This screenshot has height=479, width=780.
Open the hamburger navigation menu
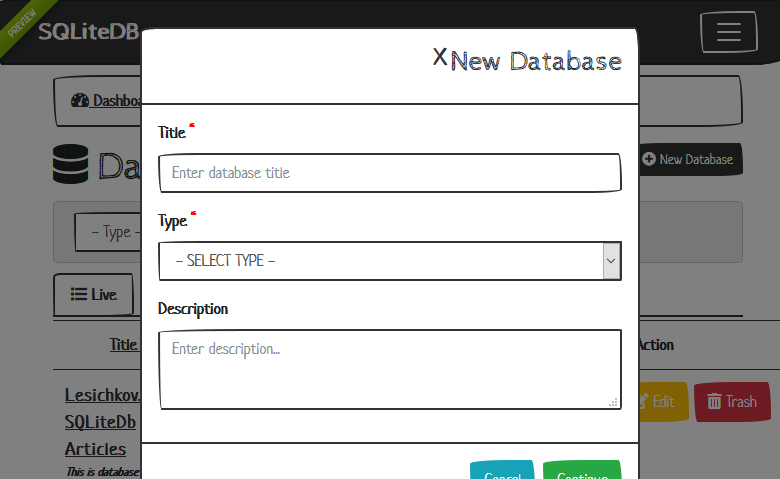[x=728, y=32]
